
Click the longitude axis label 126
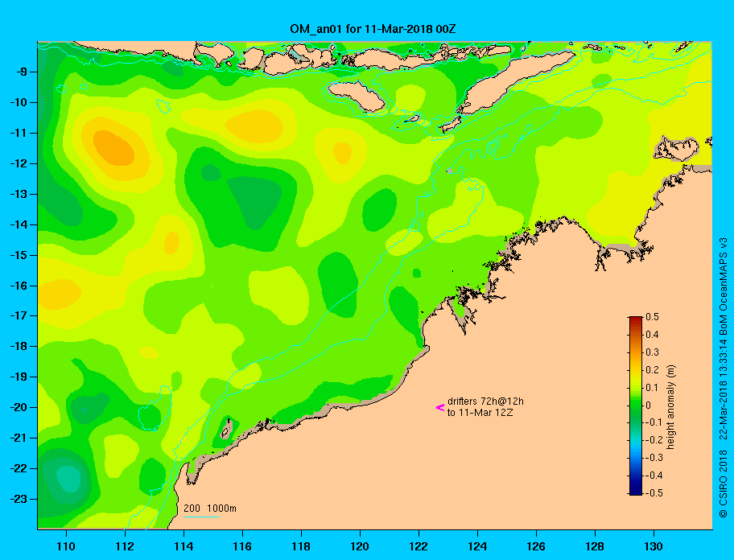pyautogui.click(x=536, y=546)
